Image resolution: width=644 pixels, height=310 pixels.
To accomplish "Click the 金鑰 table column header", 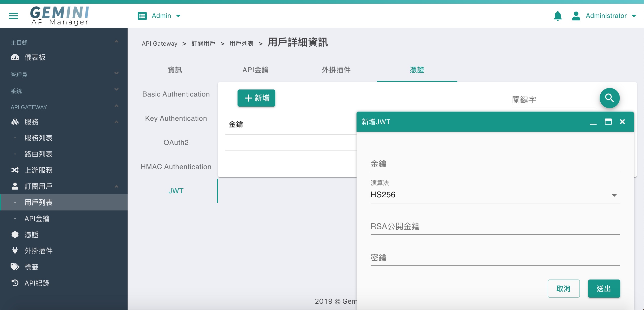I will 236,124.
